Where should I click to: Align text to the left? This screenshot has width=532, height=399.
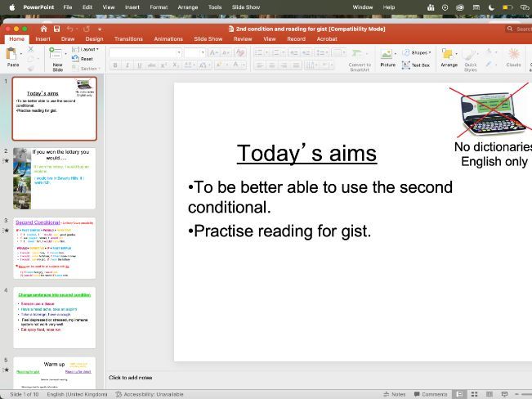point(260,65)
